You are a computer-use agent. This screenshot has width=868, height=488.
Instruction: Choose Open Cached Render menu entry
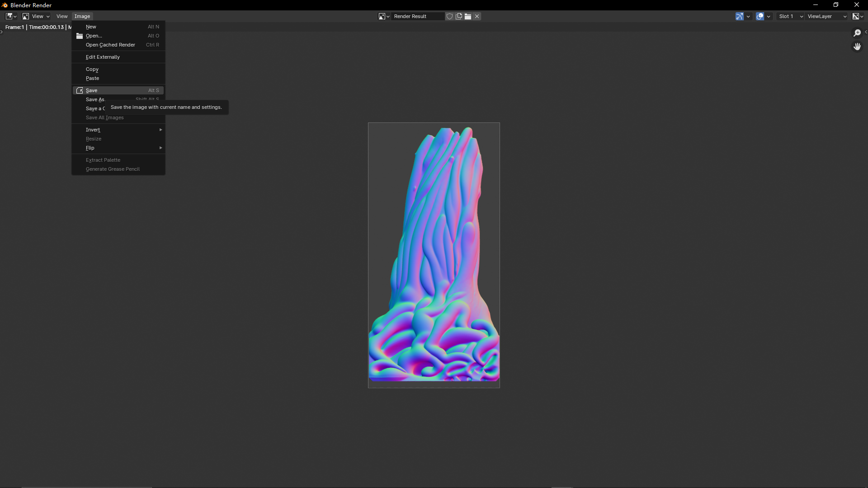point(111,45)
